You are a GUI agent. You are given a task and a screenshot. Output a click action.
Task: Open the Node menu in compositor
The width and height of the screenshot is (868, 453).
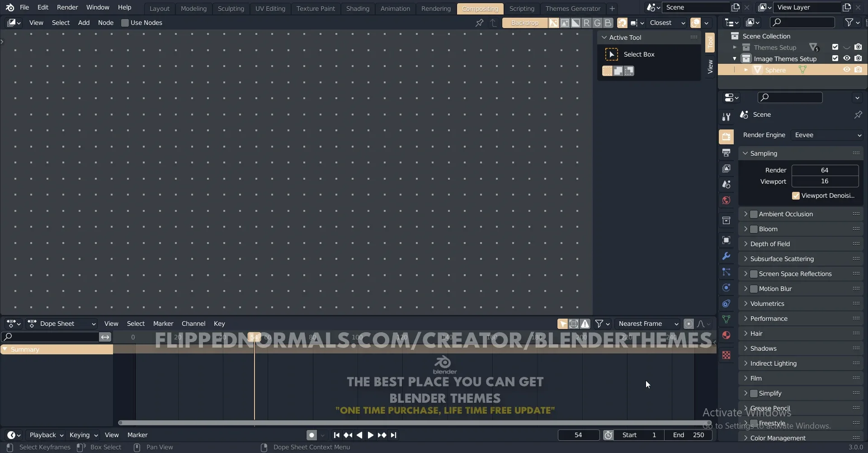pos(106,23)
